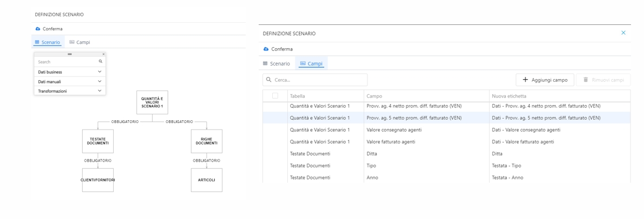The height and width of the screenshot is (219, 644).
Task: Switch to the Campi tab above the diagram
Action: [x=80, y=42]
